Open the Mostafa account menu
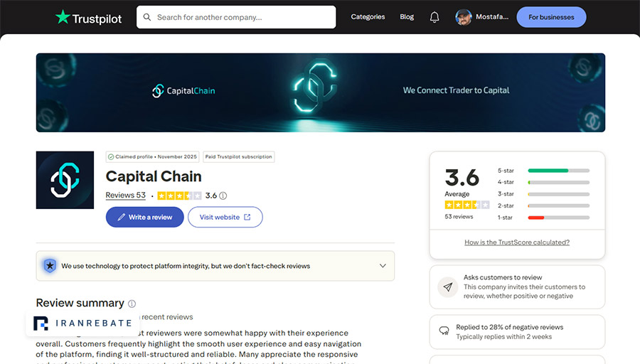This screenshot has width=640, height=364. [x=492, y=17]
